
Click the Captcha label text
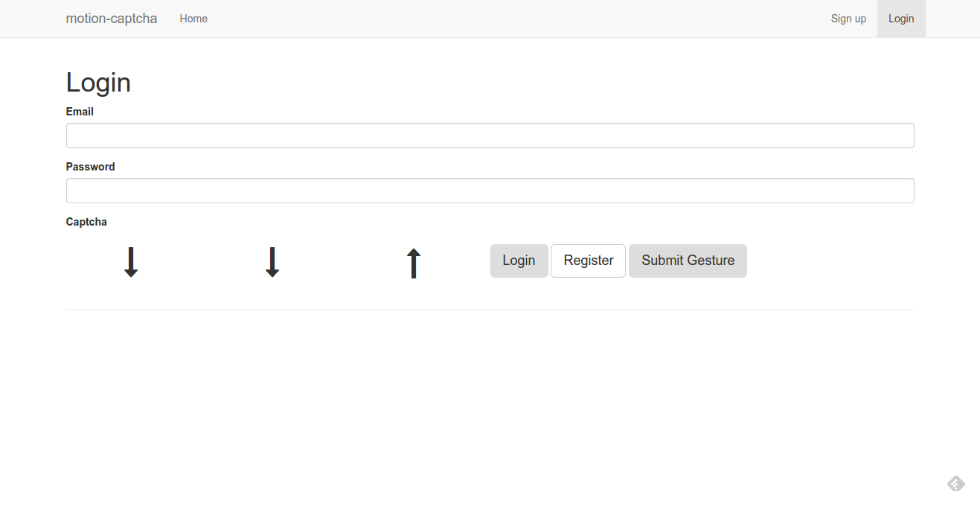pyautogui.click(x=86, y=222)
